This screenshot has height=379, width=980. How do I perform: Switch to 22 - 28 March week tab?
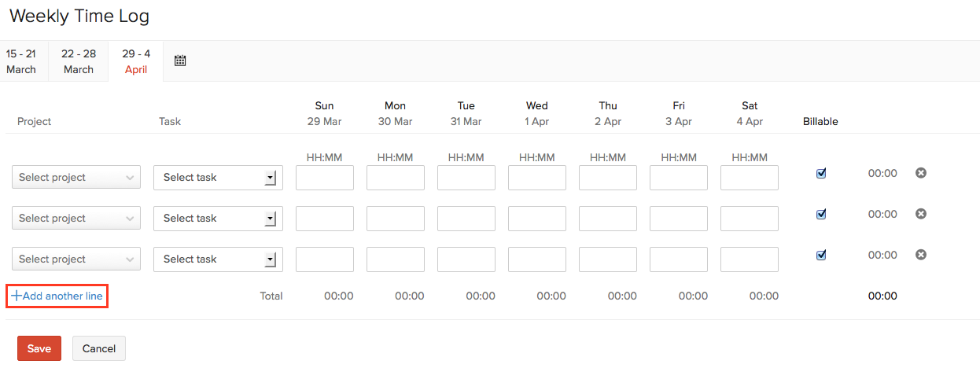79,61
